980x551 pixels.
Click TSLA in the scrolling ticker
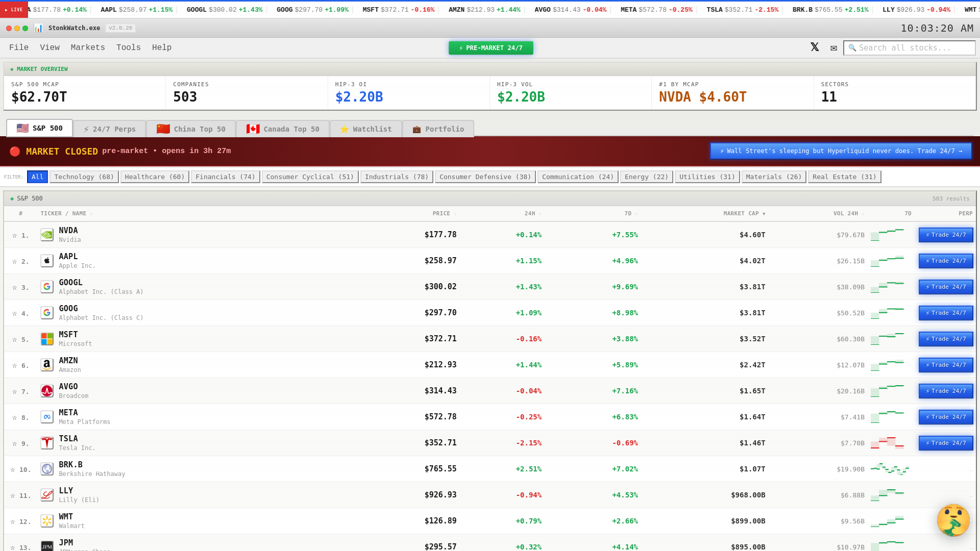[742, 10]
